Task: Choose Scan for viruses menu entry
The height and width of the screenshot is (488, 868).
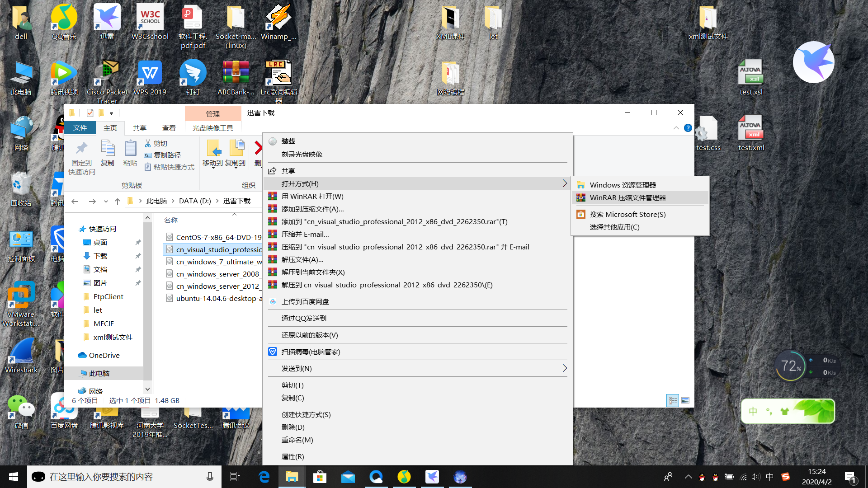Action: pos(311,352)
